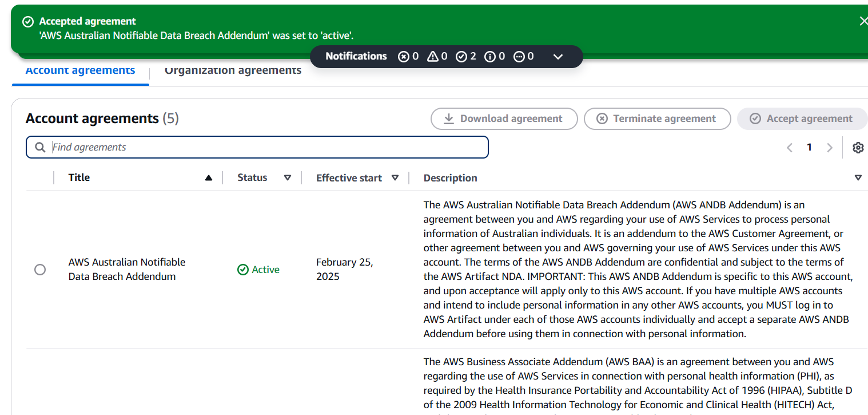Viewport: 868px width, 415px height.
Task: Go to next page arrow
Action: (830, 148)
